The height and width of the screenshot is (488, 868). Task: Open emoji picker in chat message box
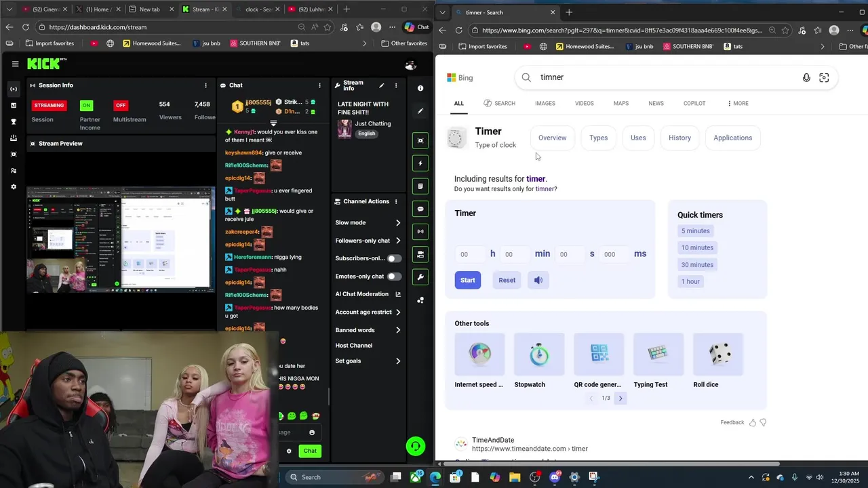312,432
